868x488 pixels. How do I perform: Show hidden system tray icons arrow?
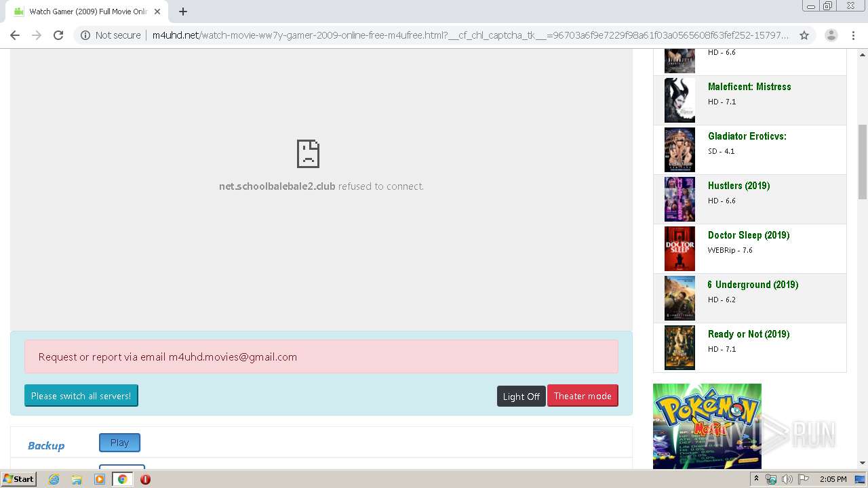pos(756,479)
